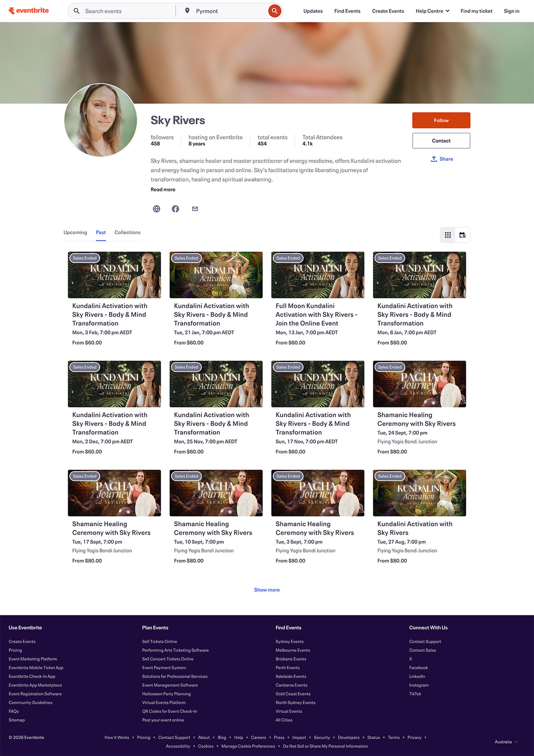Click Updates in the top navigation
Image resolution: width=534 pixels, height=756 pixels.
(313, 11)
